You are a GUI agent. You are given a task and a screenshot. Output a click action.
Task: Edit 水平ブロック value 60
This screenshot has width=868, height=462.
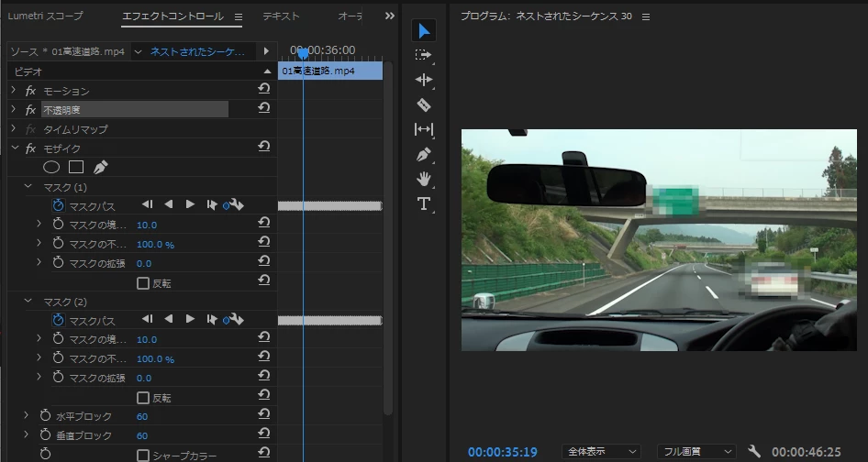click(x=142, y=416)
